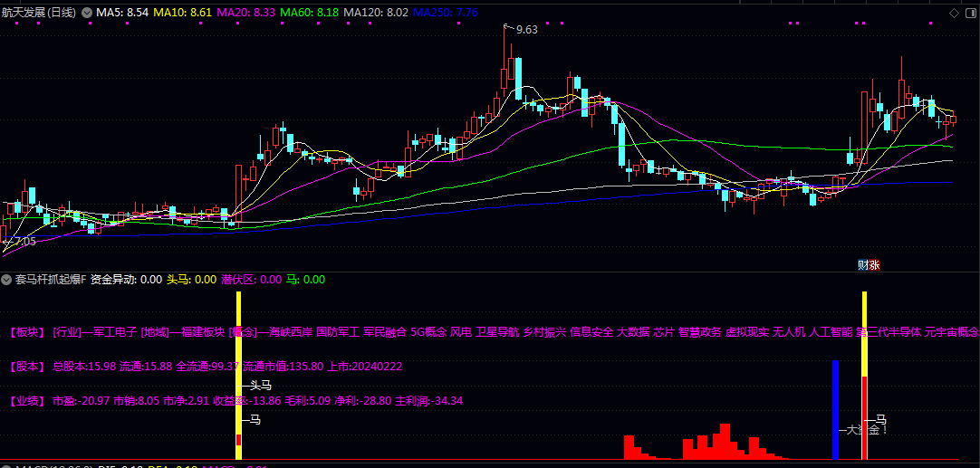Click the 头马 signal label on yellow bar
This screenshot has width=980, height=468.
261,387
